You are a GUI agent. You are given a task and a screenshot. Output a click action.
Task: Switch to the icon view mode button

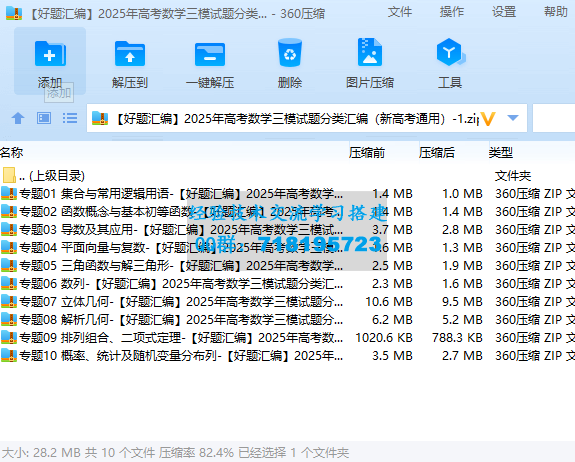(44, 118)
